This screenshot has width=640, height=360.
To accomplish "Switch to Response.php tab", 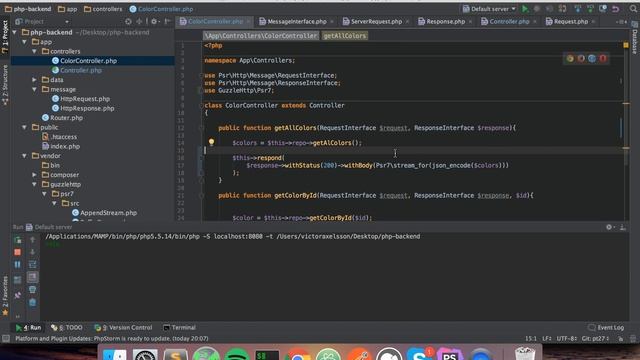I will coord(445,21).
